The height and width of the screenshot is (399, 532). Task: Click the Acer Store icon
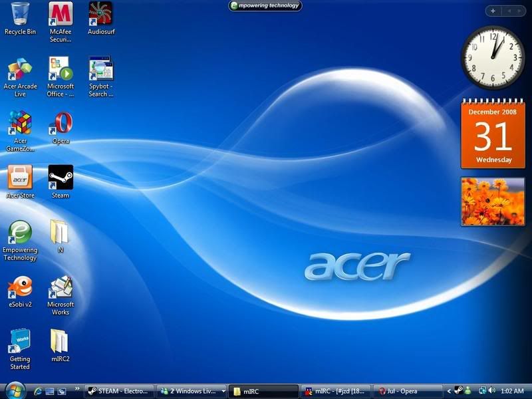20,178
